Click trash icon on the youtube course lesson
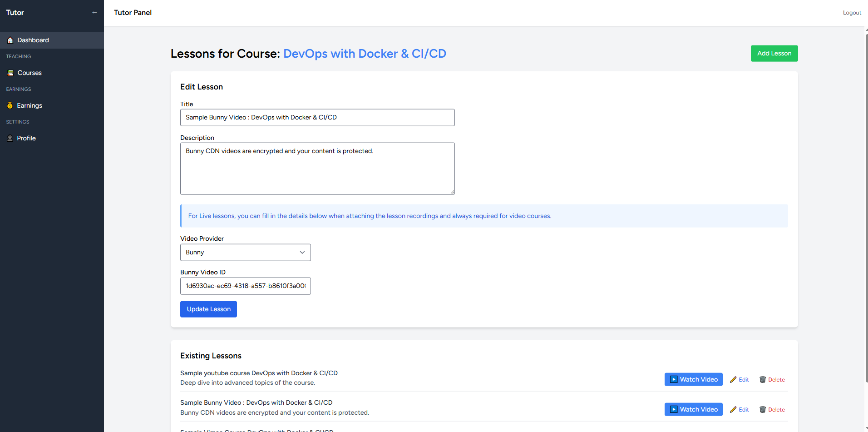 (x=763, y=380)
